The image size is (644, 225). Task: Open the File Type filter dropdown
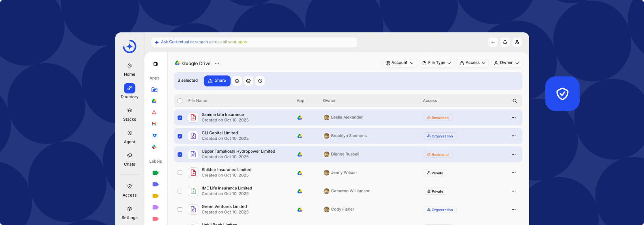(436, 63)
